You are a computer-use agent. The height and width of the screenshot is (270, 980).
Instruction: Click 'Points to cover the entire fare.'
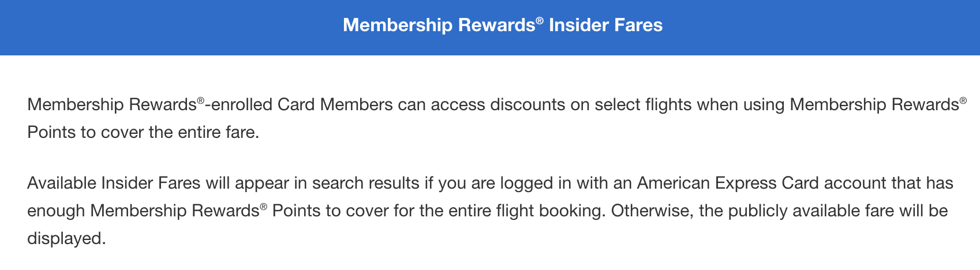coord(143,132)
